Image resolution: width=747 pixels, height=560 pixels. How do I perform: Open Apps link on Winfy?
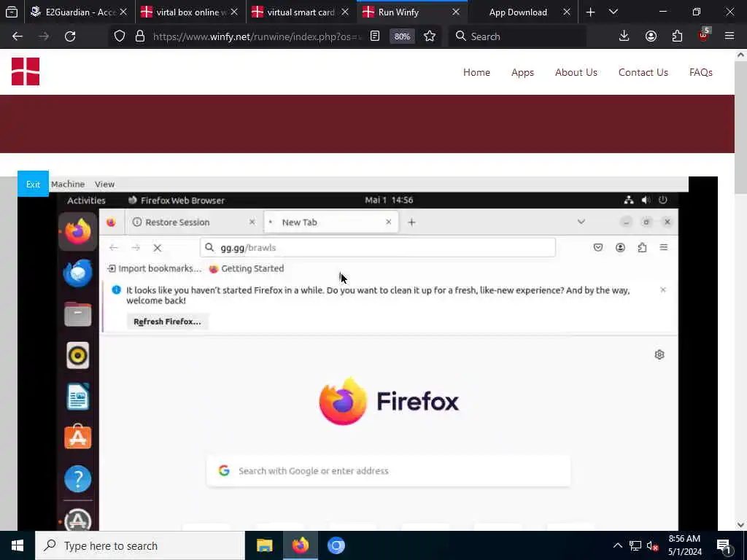tap(522, 72)
